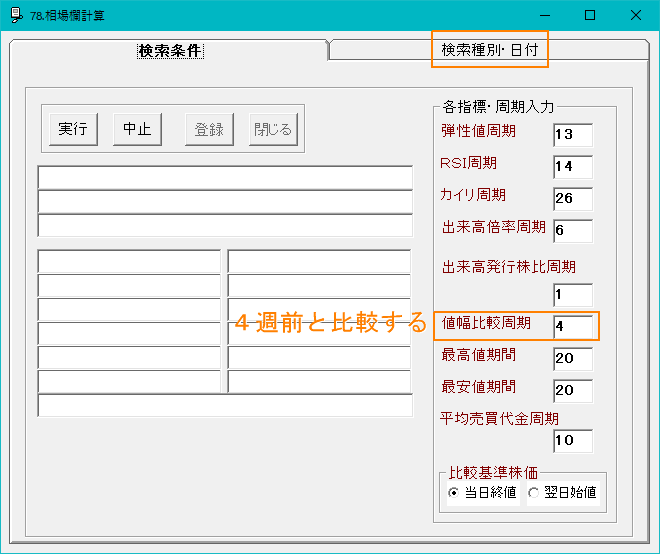Click the 値幅比較周期 input field
This screenshot has width=660, height=554.
[572, 326]
